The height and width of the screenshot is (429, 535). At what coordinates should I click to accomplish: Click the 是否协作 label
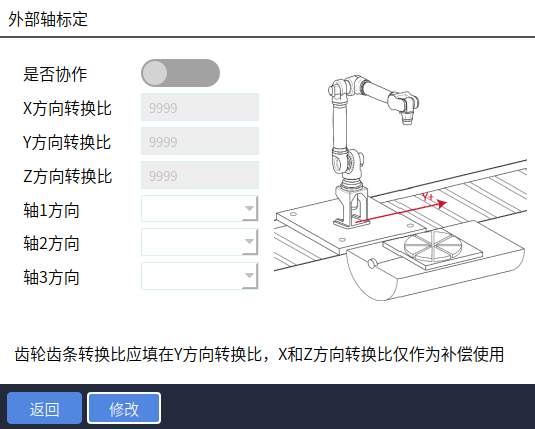pos(55,74)
